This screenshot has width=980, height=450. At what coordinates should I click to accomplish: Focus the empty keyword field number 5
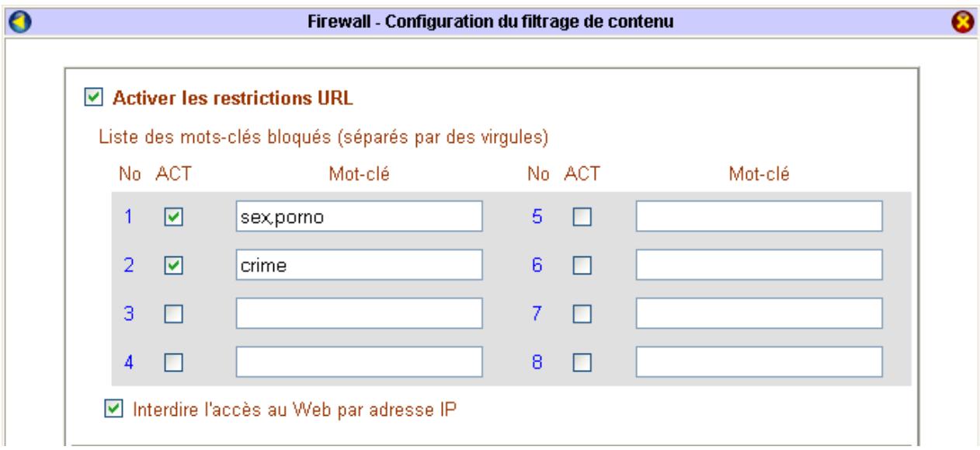pos(759,217)
